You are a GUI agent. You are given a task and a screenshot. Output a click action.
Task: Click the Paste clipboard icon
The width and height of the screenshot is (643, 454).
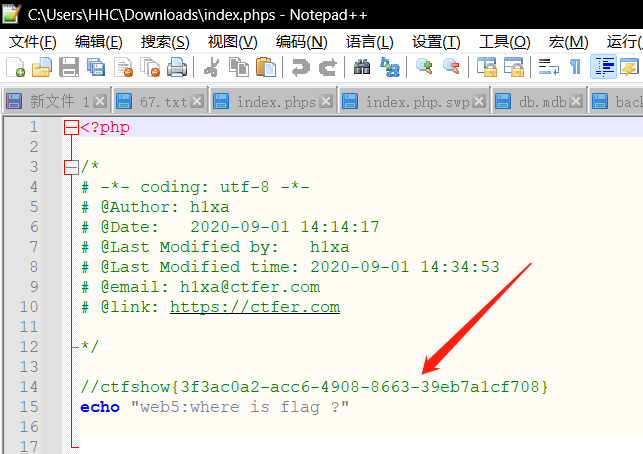(x=266, y=67)
